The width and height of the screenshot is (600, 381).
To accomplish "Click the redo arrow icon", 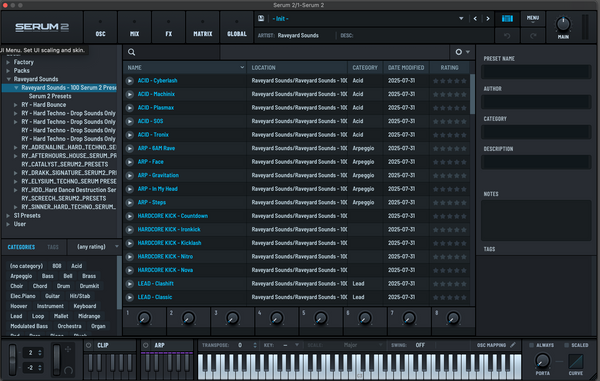I will [x=533, y=36].
